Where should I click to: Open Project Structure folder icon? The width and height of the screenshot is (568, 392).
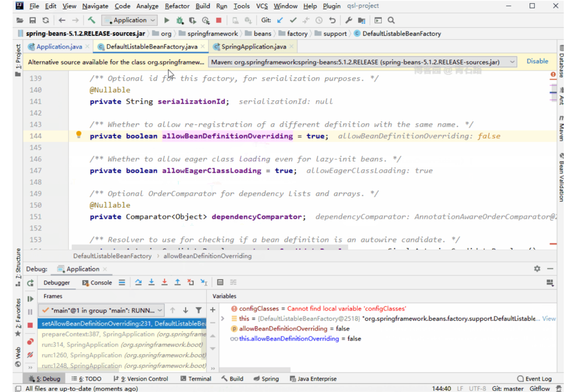[361, 20]
